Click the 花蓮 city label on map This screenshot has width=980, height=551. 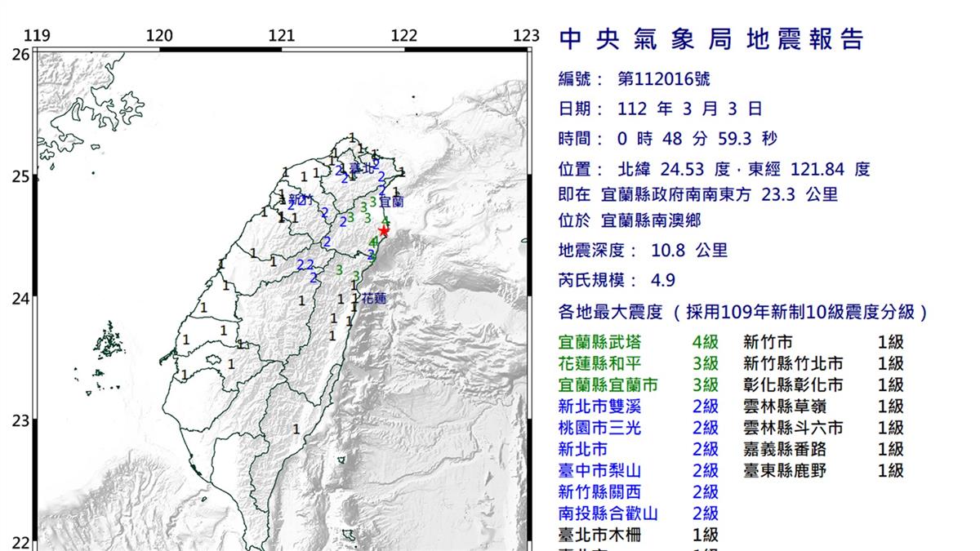(374, 299)
